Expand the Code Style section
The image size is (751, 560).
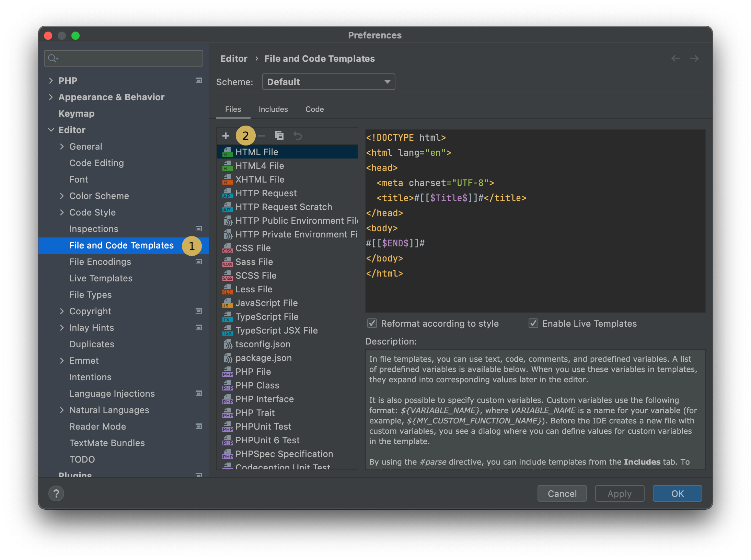62,212
